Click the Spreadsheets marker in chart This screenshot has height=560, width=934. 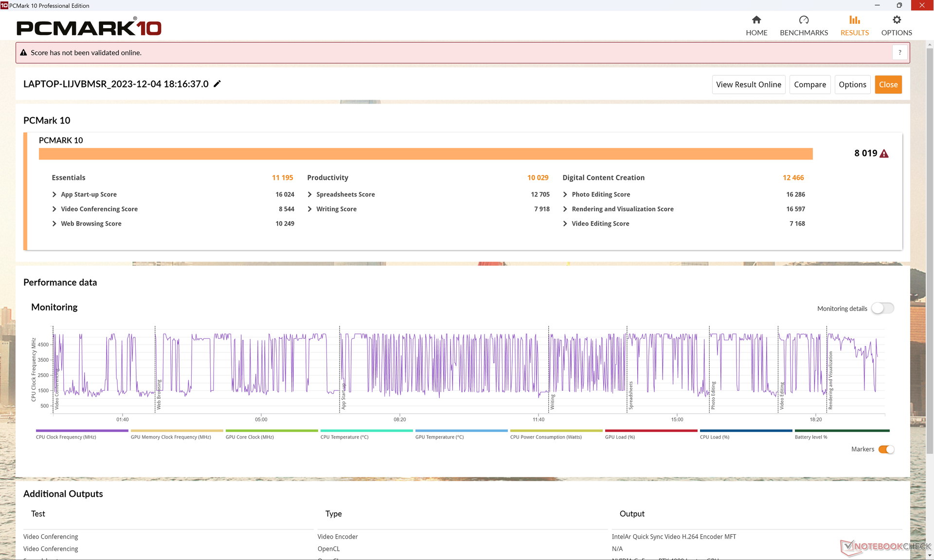tap(630, 395)
